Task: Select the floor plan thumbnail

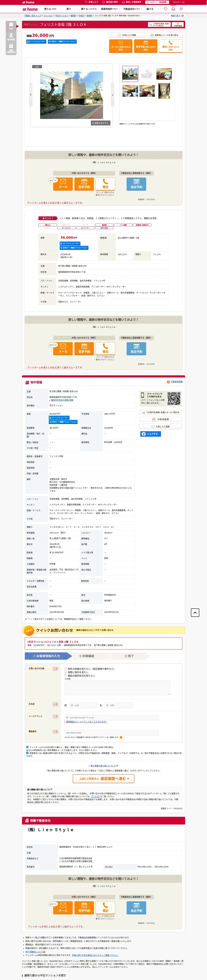Action: coord(147,74)
